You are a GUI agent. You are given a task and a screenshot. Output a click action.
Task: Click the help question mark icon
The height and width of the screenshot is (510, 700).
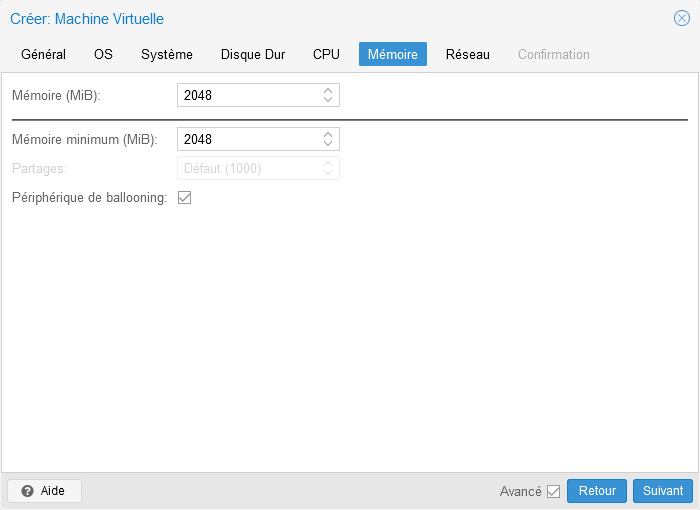point(28,491)
